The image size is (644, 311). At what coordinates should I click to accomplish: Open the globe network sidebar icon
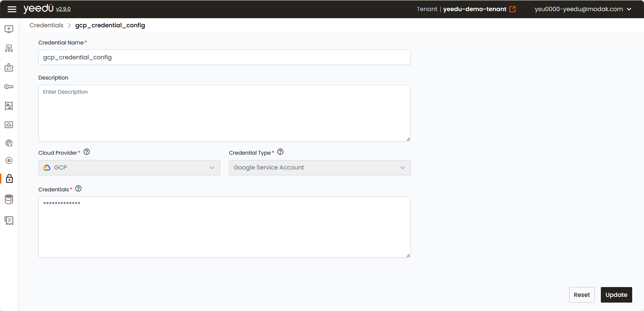click(9, 143)
